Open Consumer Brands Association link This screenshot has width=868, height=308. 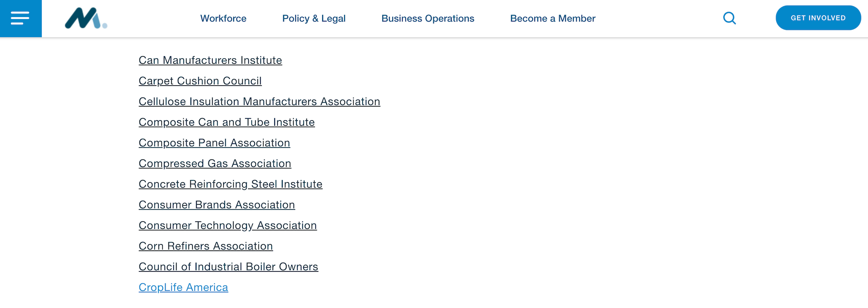pyautogui.click(x=217, y=205)
